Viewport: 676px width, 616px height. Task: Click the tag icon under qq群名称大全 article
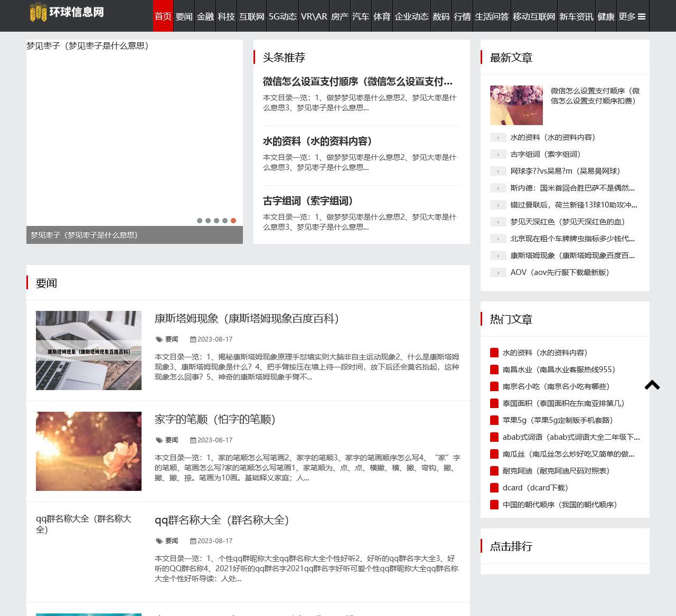pyautogui.click(x=159, y=541)
